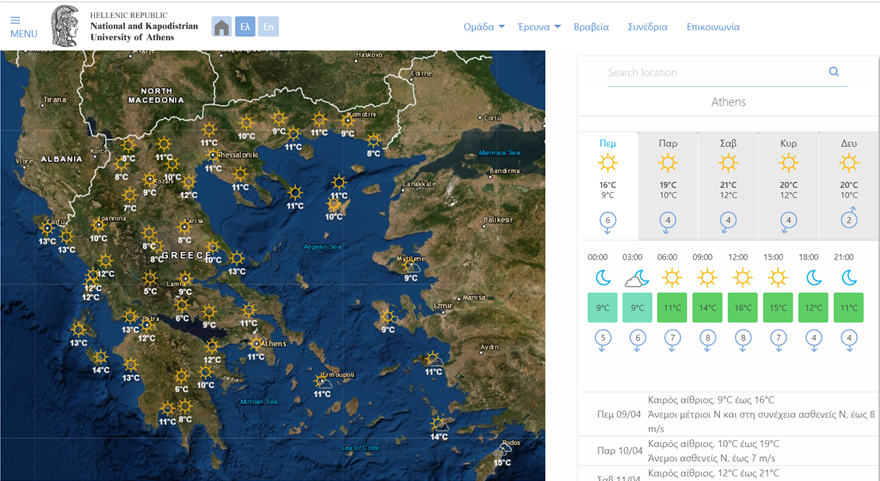Click the green 16°C tile at 12:00
Image resolution: width=880 pixels, height=481 pixels.
pos(742,307)
